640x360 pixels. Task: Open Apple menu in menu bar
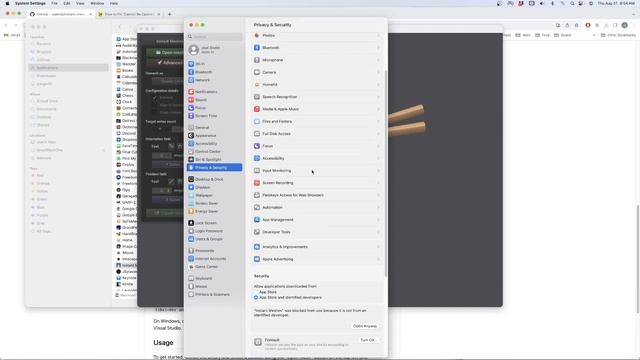pos(7,3)
